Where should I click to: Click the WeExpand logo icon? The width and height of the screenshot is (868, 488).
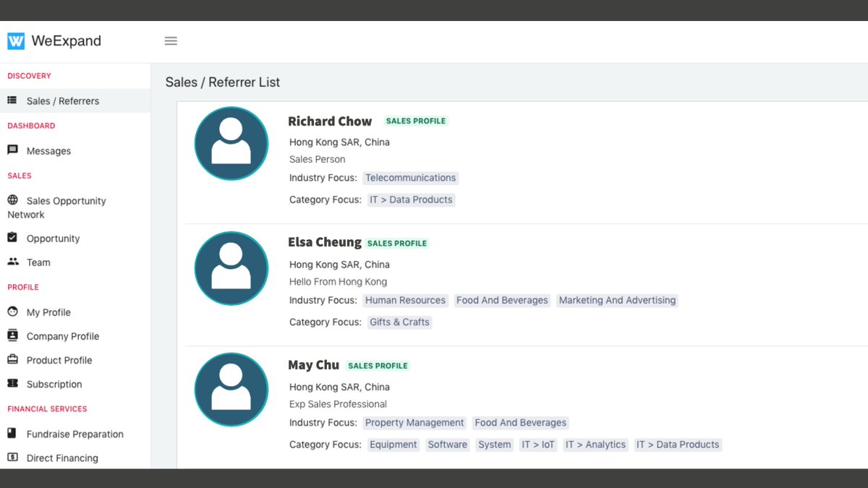point(14,40)
